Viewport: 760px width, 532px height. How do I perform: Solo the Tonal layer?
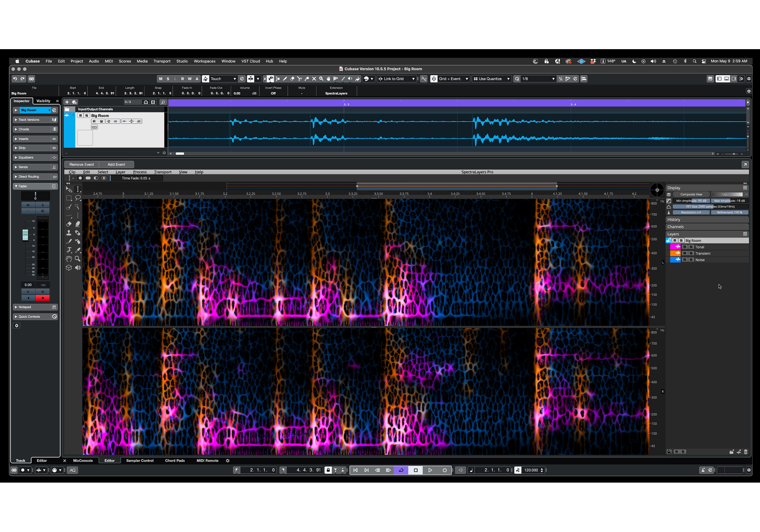click(691, 247)
